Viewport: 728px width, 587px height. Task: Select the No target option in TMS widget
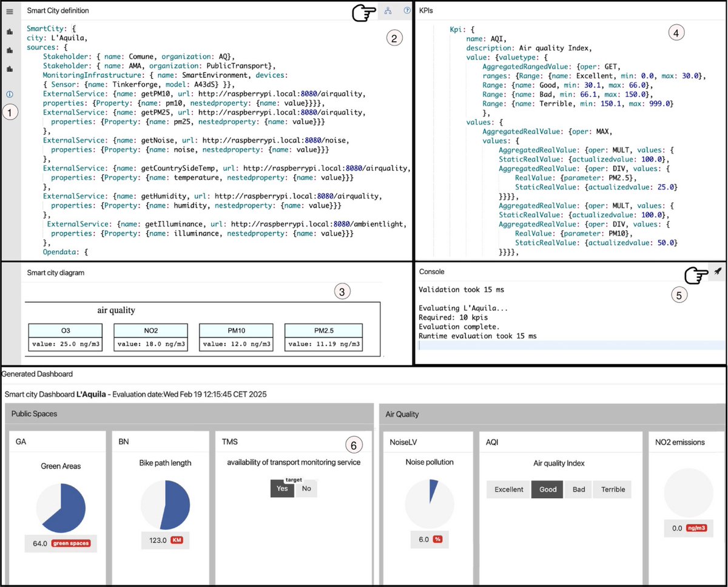pyautogui.click(x=306, y=488)
